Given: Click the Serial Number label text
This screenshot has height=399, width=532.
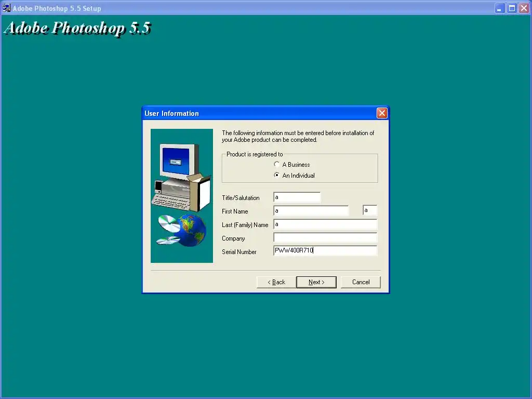Looking at the screenshot, I should 239,252.
